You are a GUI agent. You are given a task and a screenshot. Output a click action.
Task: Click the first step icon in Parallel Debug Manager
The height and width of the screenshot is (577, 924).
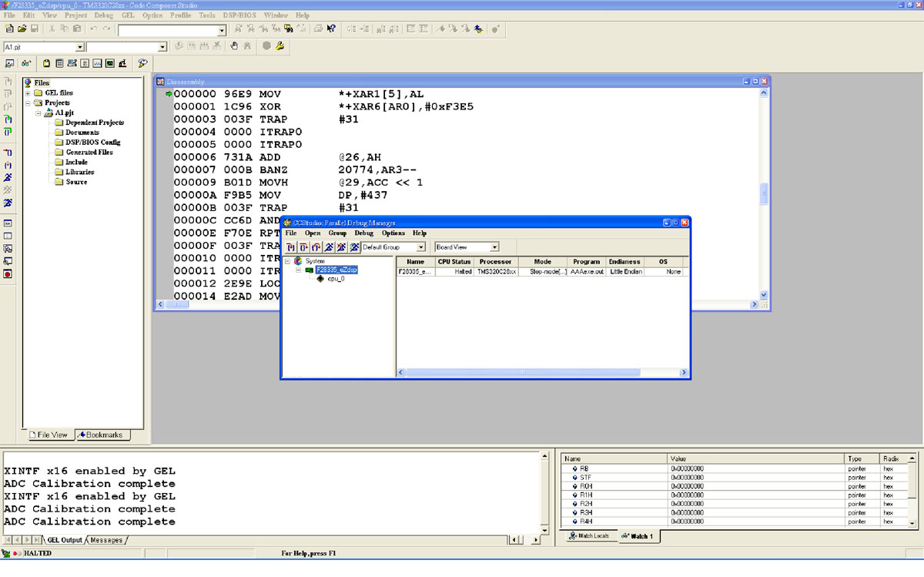point(291,247)
